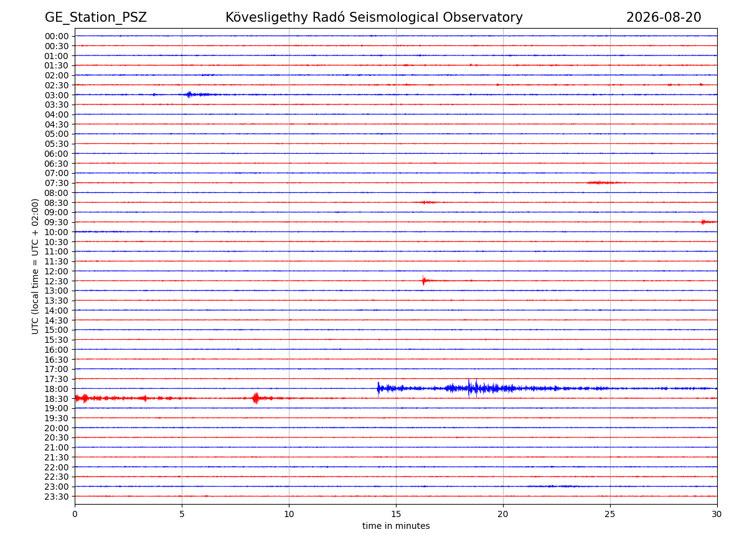Select the 12:30 time row label
Image resolution: width=747 pixels, height=560 pixels.
[57, 281]
